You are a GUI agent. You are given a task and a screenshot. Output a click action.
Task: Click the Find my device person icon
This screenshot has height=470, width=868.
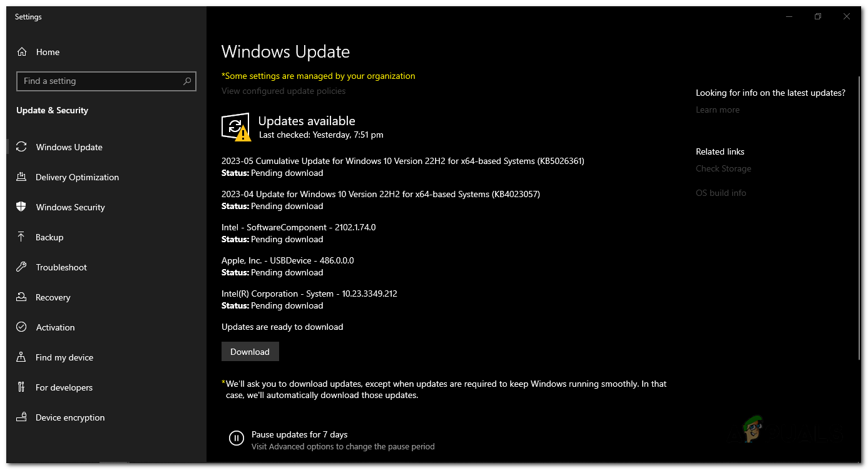[21, 357]
